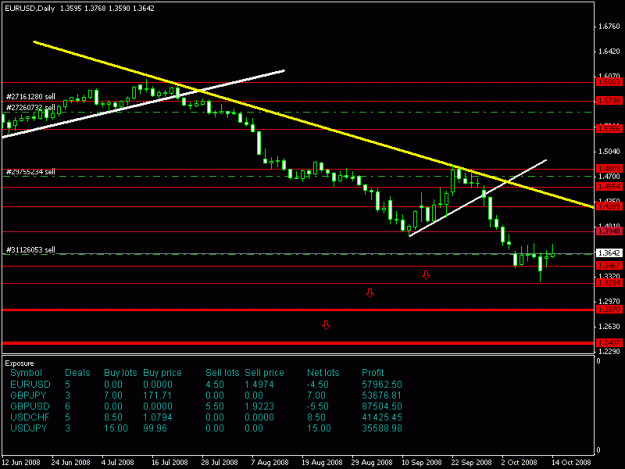Viewport: 625px width, 469px height.
Task: Click the 1.3948 red price level tag
Action: [609, 231]
